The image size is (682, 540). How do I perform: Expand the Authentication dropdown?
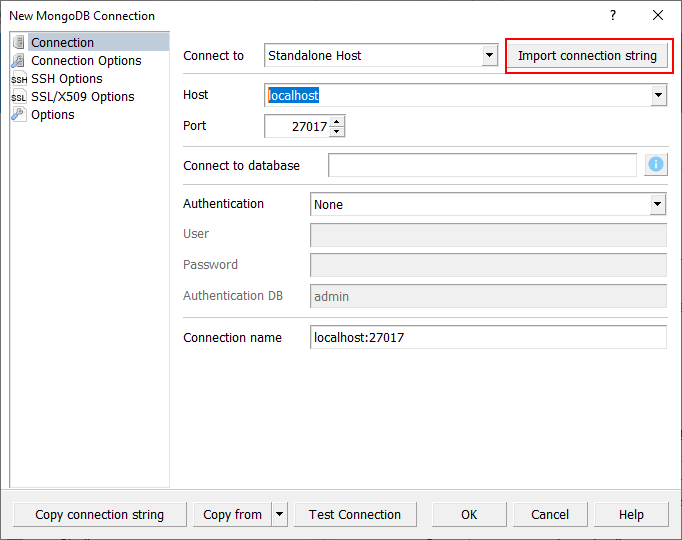coord(658,204)
